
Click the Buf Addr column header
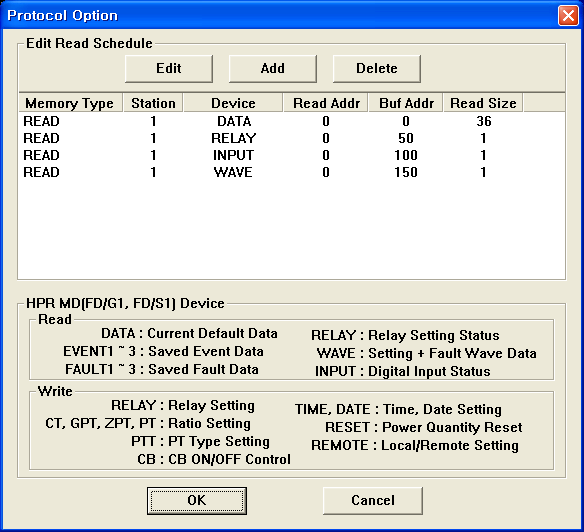(406, 103)
